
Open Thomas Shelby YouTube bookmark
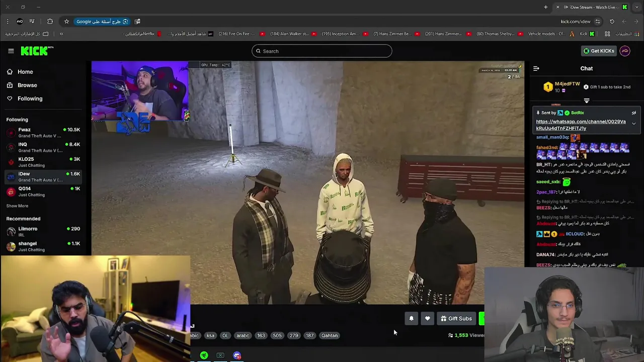click(500, 34)
